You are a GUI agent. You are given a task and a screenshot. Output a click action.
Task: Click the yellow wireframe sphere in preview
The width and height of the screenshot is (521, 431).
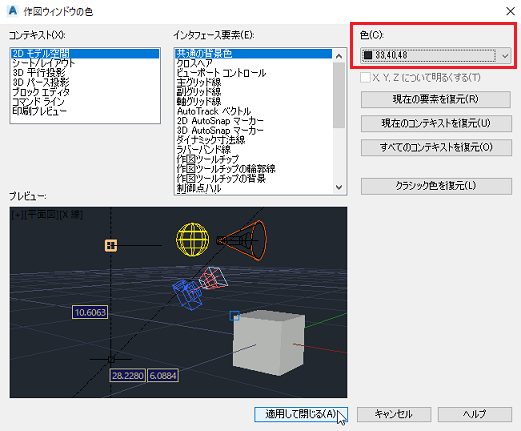tap(193, 239)
